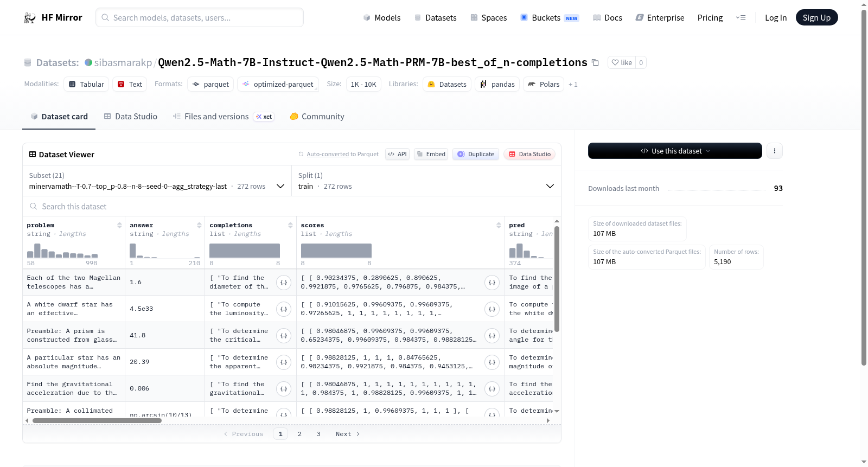Click the API button in Dataset Viewer
868x467 pixels.
pos(397,154)
